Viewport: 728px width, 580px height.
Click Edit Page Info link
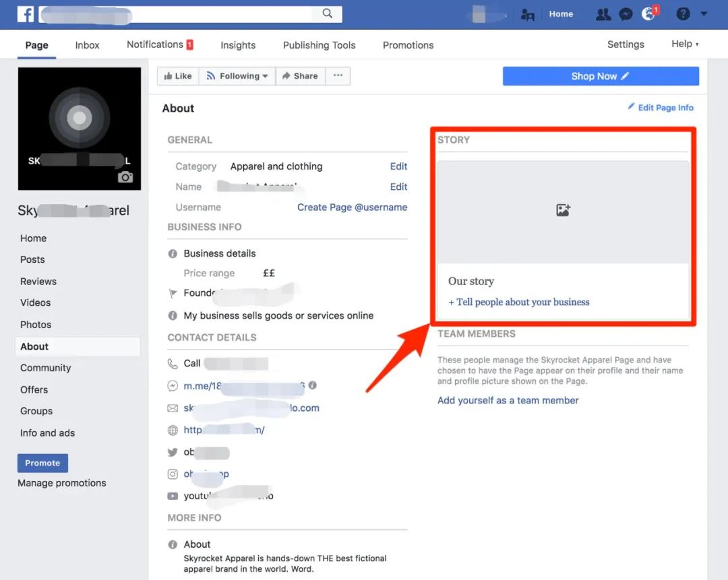coord(665,108)
